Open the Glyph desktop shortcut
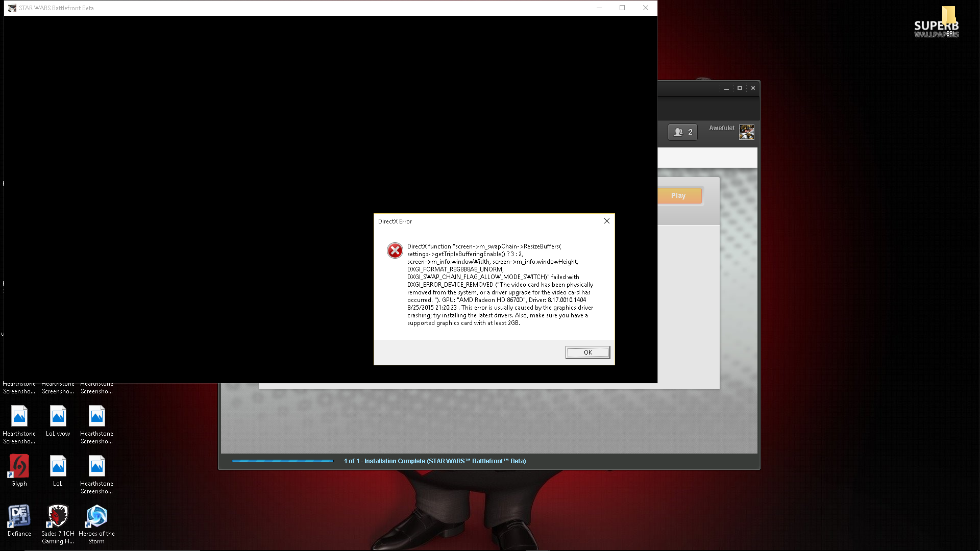The height and width of the screenshot is (551, 980). coord(19,467)
